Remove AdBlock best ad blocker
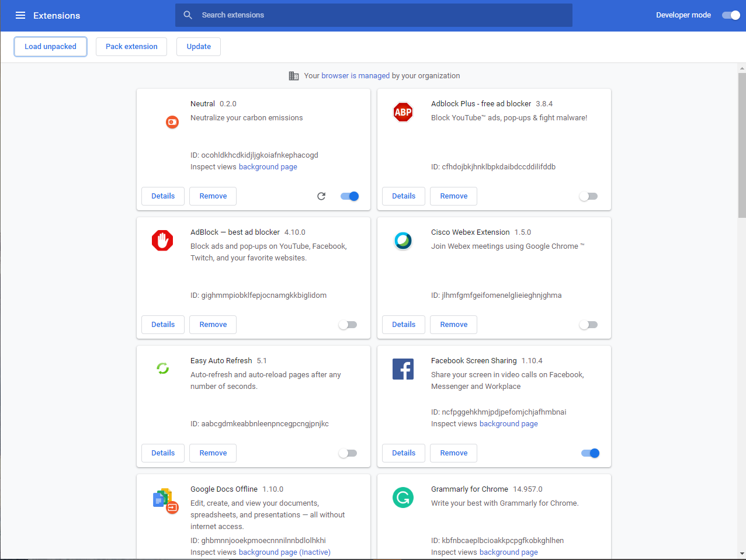The width and height of the screenshot is (746, 560). click(x=213, y=325)
